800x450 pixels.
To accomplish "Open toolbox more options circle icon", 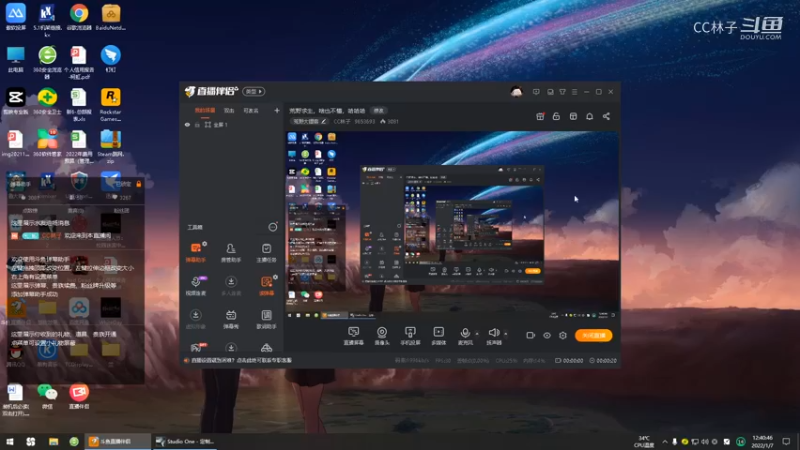I will click(x=273, y=227).
